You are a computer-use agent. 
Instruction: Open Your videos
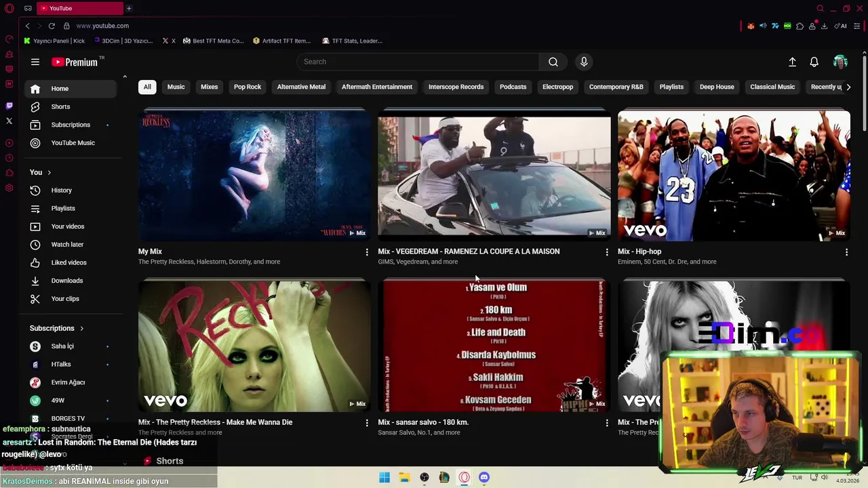pos(70,226)
